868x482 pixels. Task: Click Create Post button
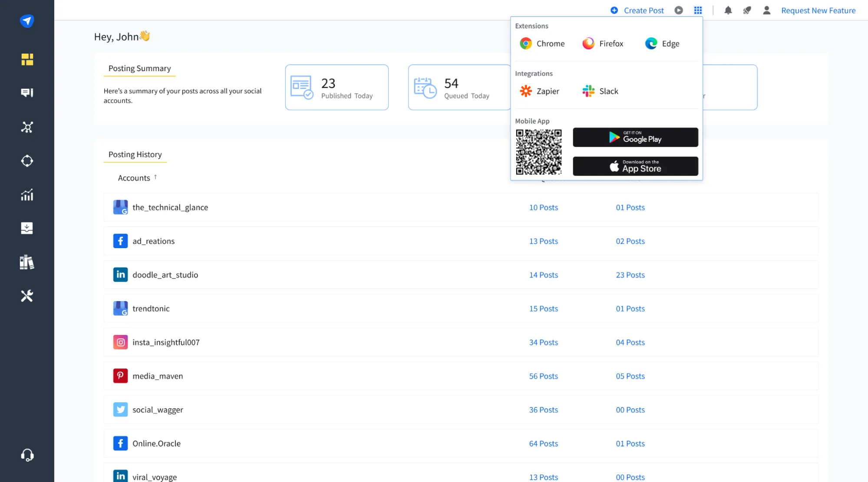point(637,10)
